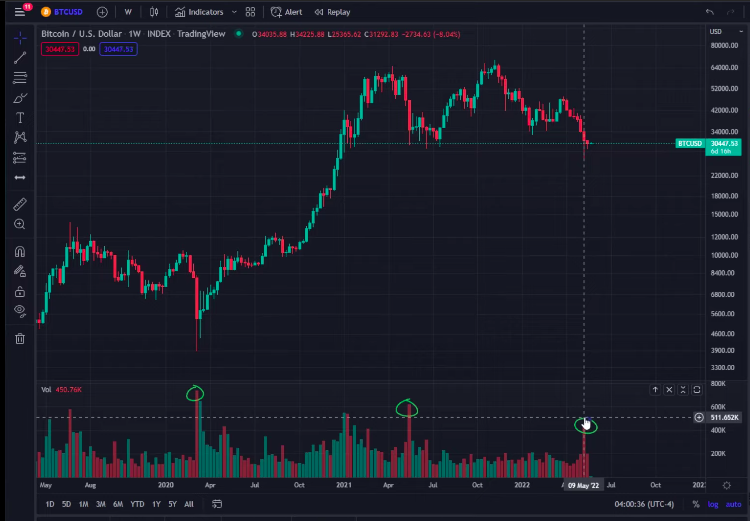
Task: Select the 1D date range
Action: point(50,504)
